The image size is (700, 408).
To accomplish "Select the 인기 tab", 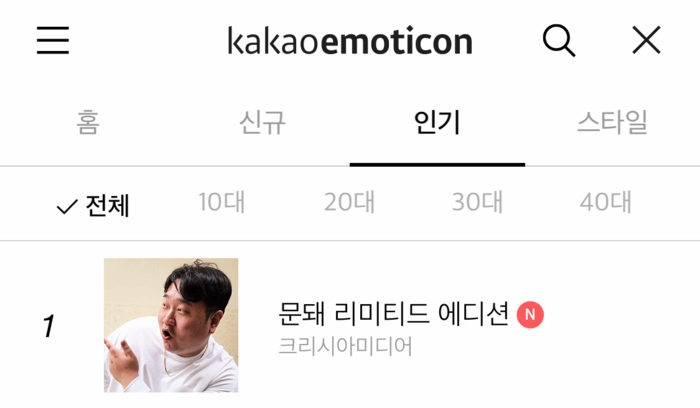I will coord(437,122).
